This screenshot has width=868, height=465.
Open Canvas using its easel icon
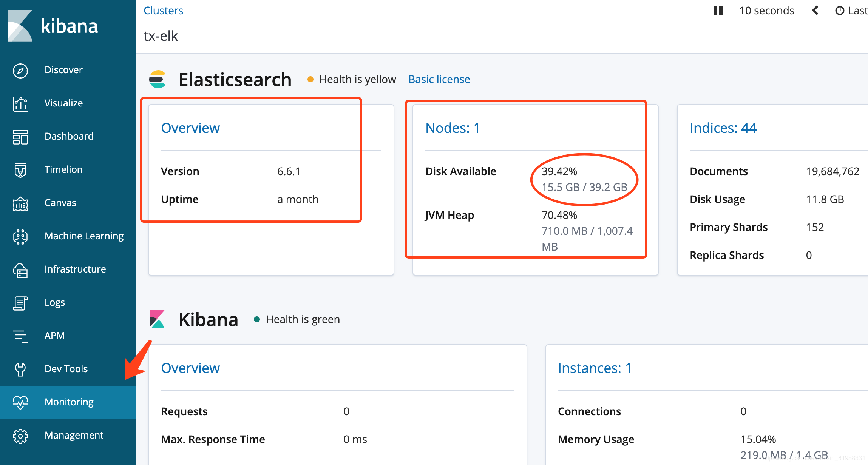click(20, 203)
